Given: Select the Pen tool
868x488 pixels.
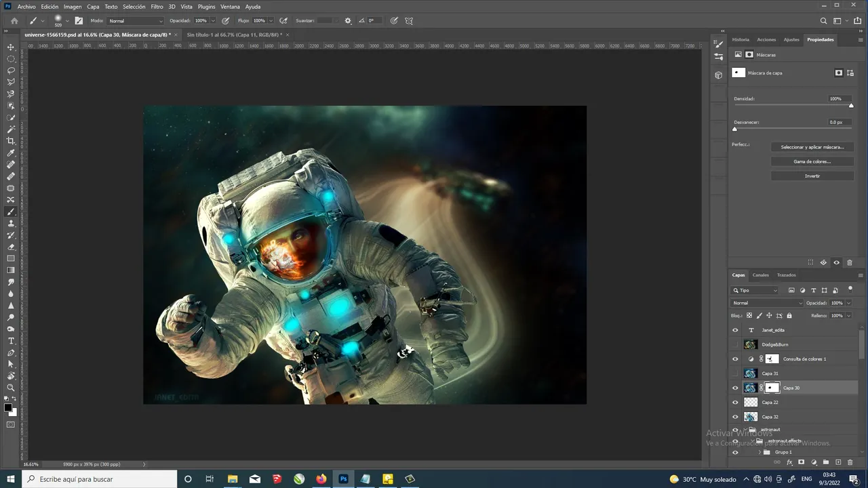Looking at the screenshot, I should tap(11, 352).
